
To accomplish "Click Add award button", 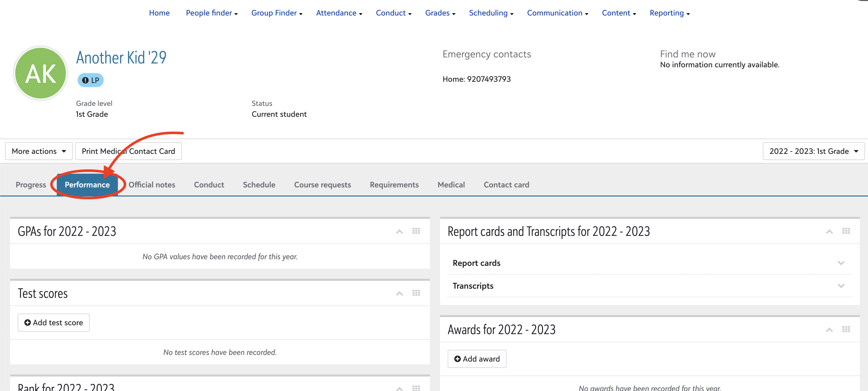I will pyautogui.click(x=476, y=359).
